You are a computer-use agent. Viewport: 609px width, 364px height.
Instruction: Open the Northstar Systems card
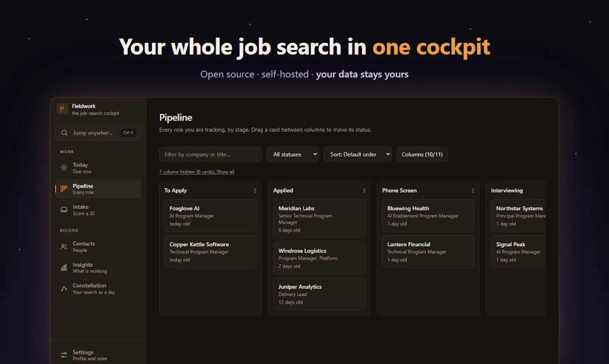point(518,216)
